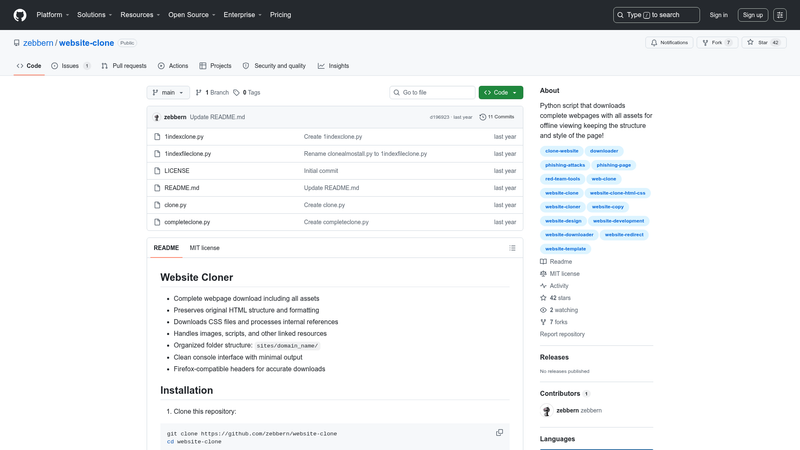View the 2 watching link
The image size is (800, 450).
559,310
